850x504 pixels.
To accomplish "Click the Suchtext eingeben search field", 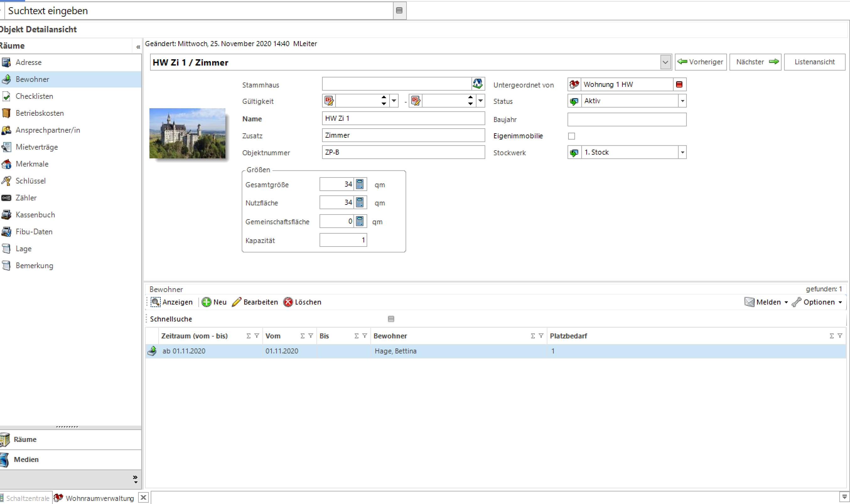I will [x=199, y=11].
